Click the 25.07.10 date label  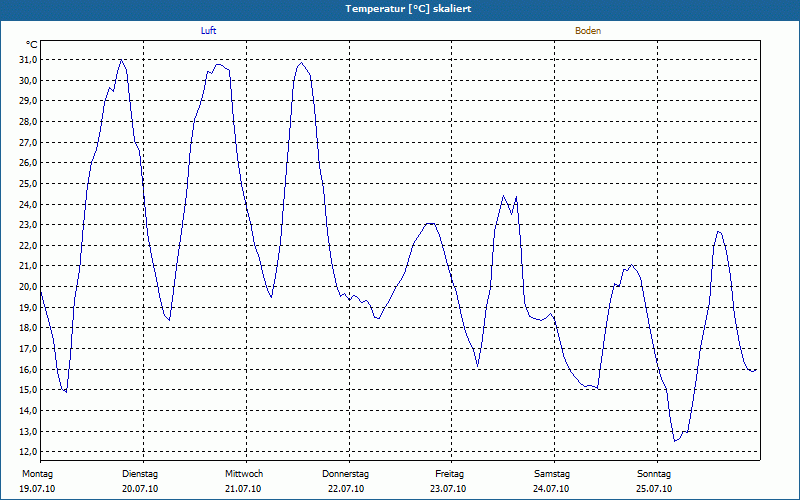(654, 489)
